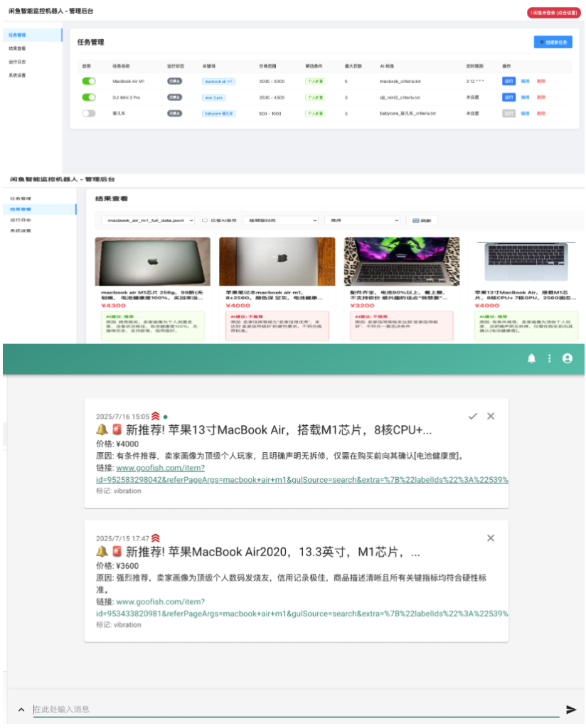Viewport: 586px width, 728px height.
Task: Enable the 婴儿车 task toggle
Action: (x=89, y=113)
